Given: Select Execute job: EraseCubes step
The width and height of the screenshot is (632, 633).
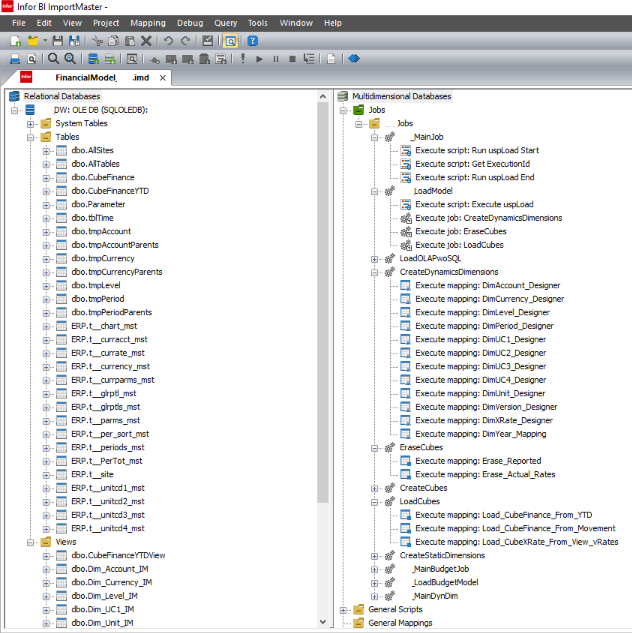Looking at the screenshot, I should pyautogui.click(x=460, y=231).
